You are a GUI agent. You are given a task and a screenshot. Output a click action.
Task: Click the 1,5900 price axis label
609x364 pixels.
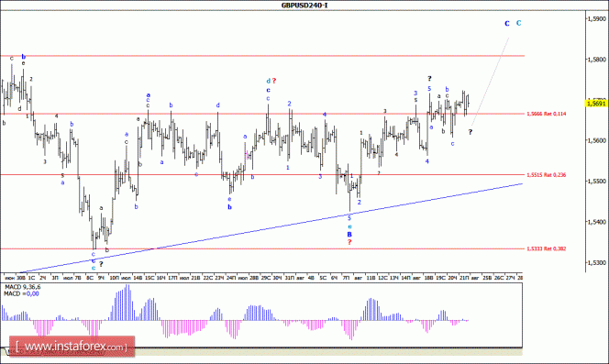pyautogui.click(x=597, y=18)
